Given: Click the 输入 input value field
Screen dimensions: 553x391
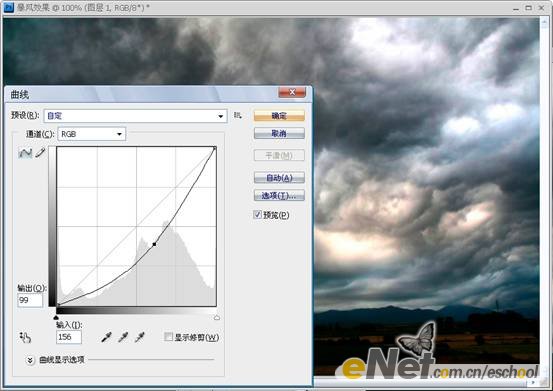Looking at the screenshot, I should tap(69, 337).
